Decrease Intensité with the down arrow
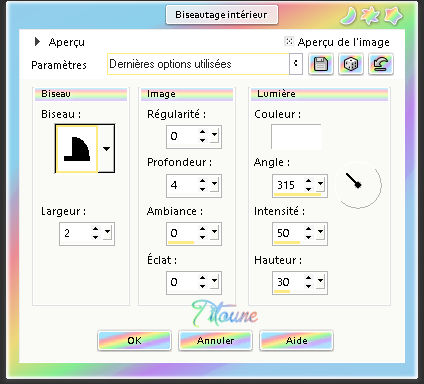This screenshot has width=424, height=384. [308, 237]
